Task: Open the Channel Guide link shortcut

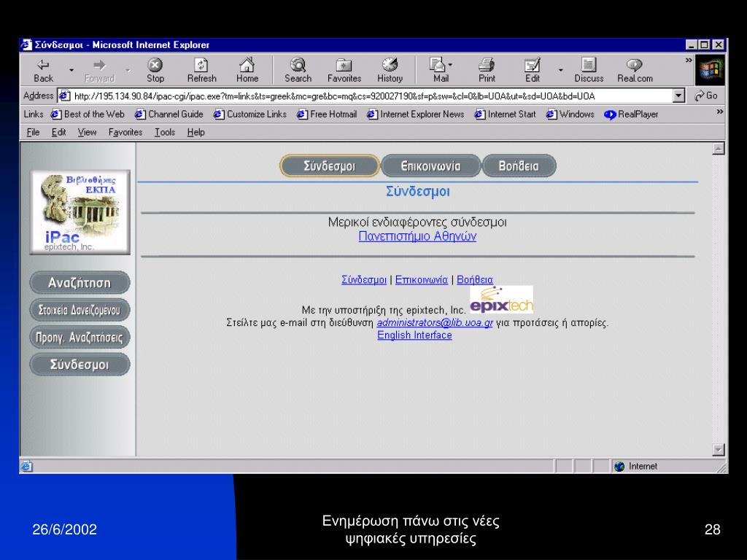Action: [169, 114]
